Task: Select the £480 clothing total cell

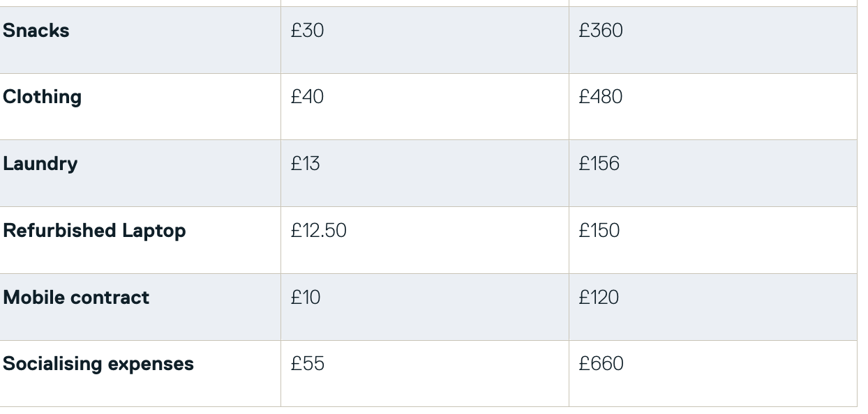Action: pos(601,97)
